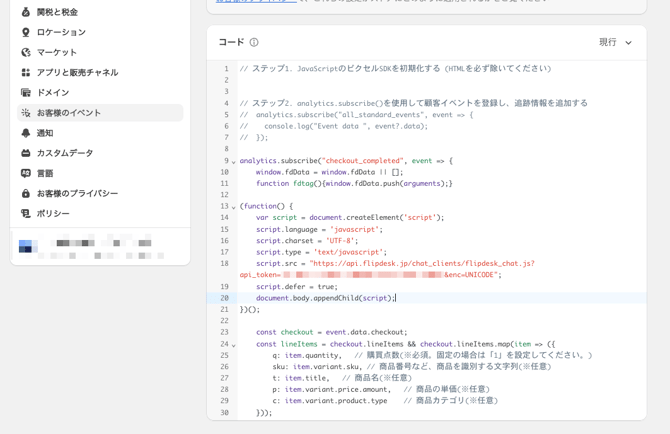Click the アプリと販売チャネル grid icon
This screenshot has height=434, width=670.
26,72
